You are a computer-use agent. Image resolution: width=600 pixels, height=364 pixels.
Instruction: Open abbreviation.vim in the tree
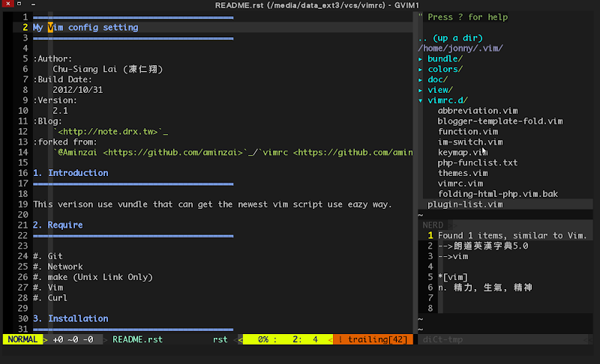(478, 111)
